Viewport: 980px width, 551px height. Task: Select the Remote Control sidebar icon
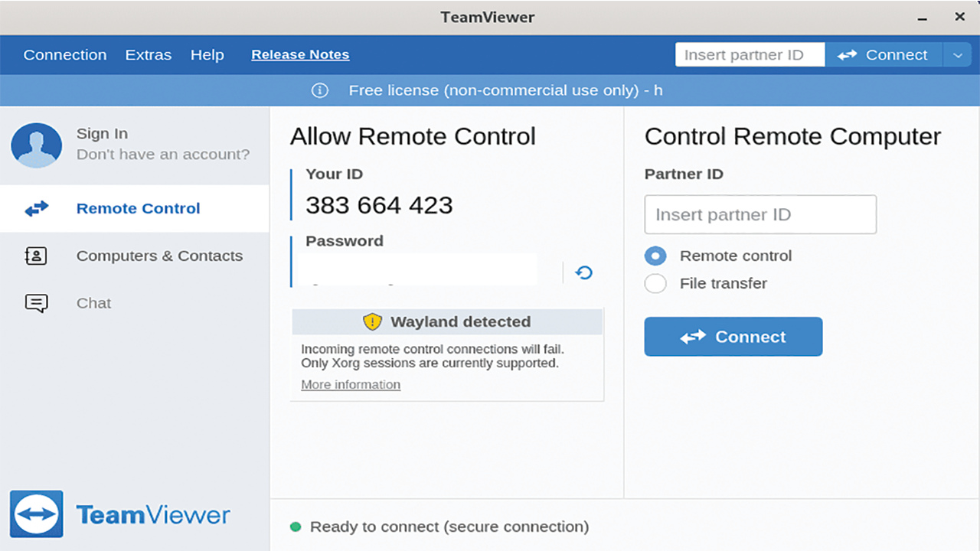(x=36, y=208)
